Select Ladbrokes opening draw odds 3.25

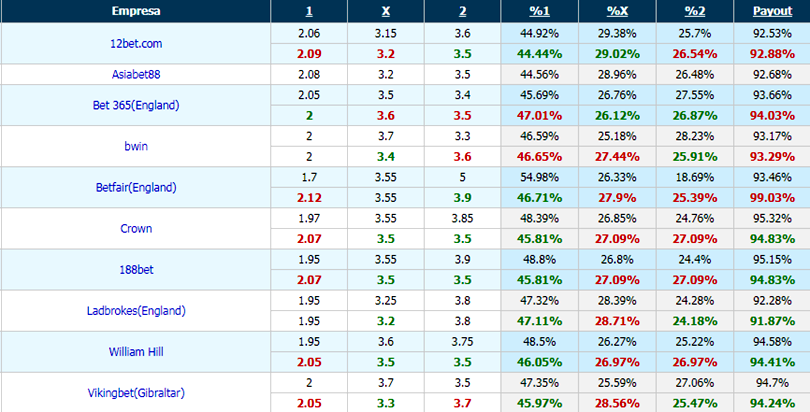tap(386, 300)
